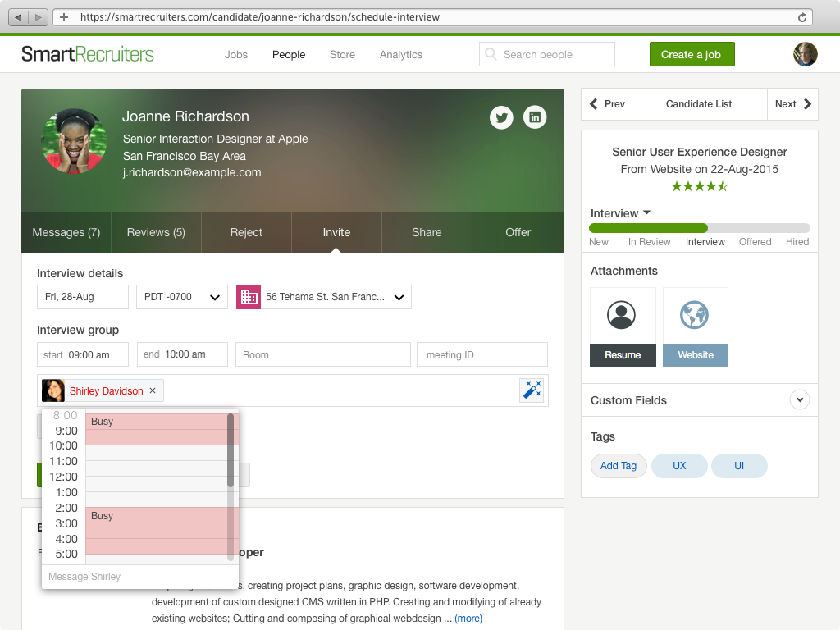Remove Shirley Davidson from interviewers
The height and width of the screenshot is (630, 840).
pos(153,390)
